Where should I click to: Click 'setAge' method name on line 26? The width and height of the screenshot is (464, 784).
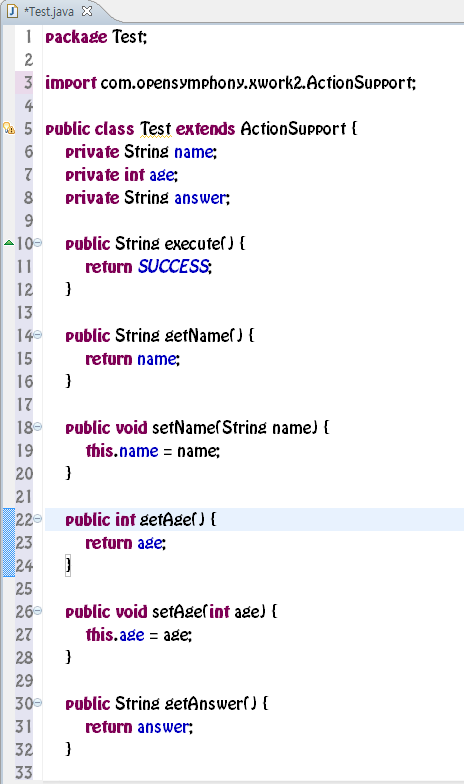tap(177, 612)
